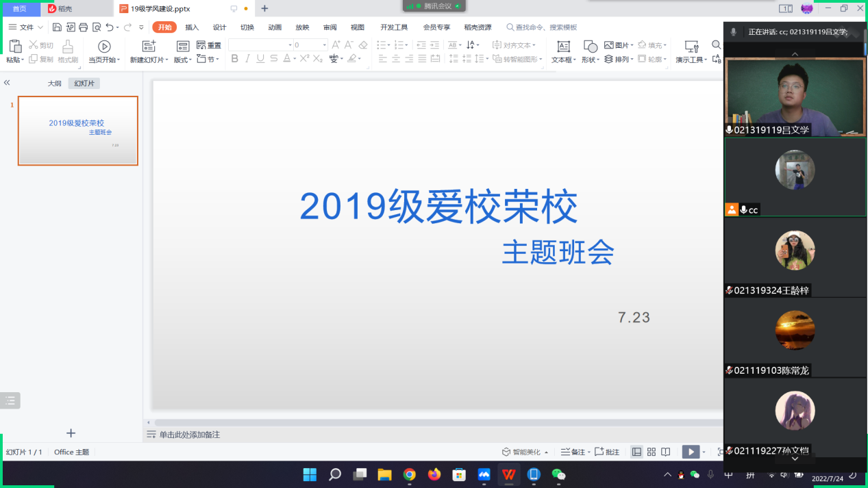Toggle the 备注 notes pane in status bar

[x=574, y=452]
